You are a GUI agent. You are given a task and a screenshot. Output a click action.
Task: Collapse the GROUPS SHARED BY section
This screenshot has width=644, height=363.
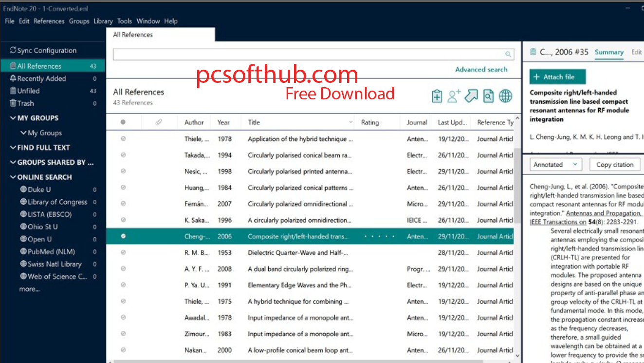13,162
